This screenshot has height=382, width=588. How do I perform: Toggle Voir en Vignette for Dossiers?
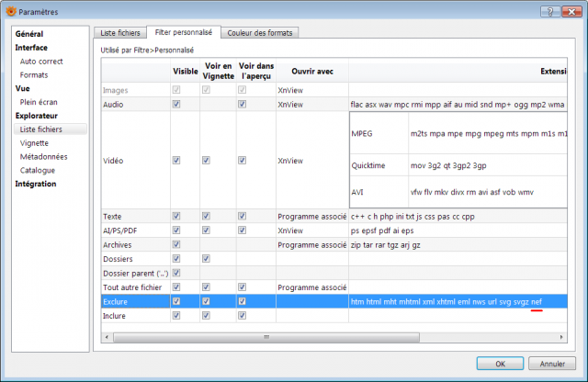[x=206, y=259]
